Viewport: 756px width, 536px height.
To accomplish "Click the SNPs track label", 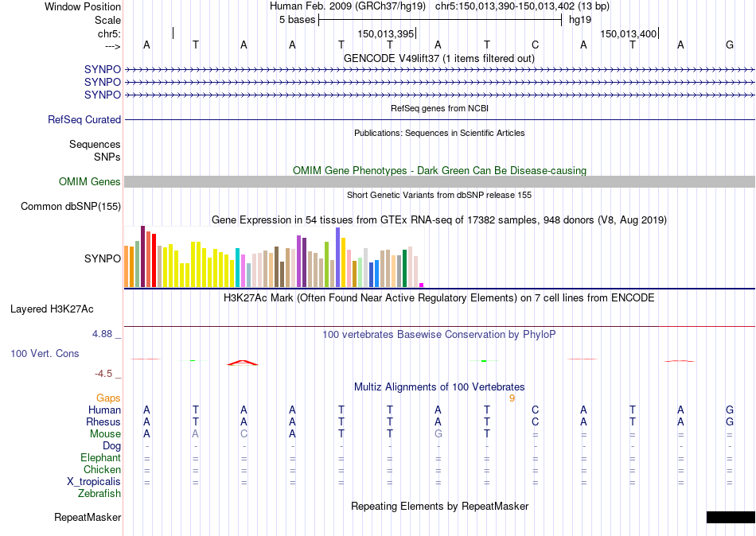I will (x=107, y=157).
